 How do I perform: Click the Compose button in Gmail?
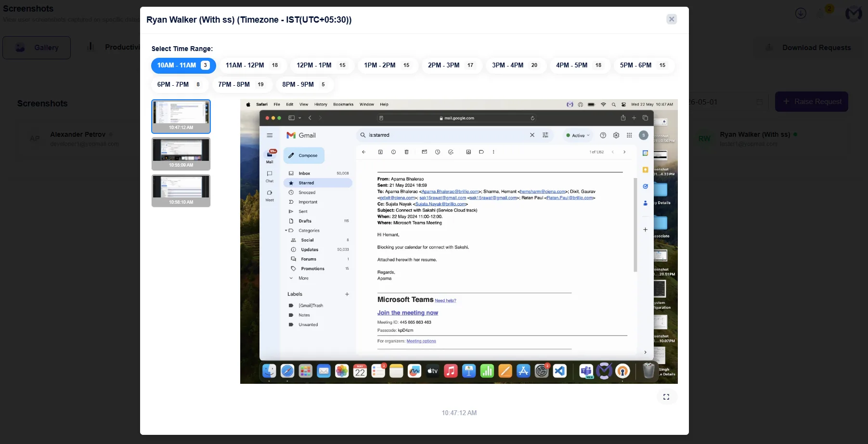pos(304,156)
